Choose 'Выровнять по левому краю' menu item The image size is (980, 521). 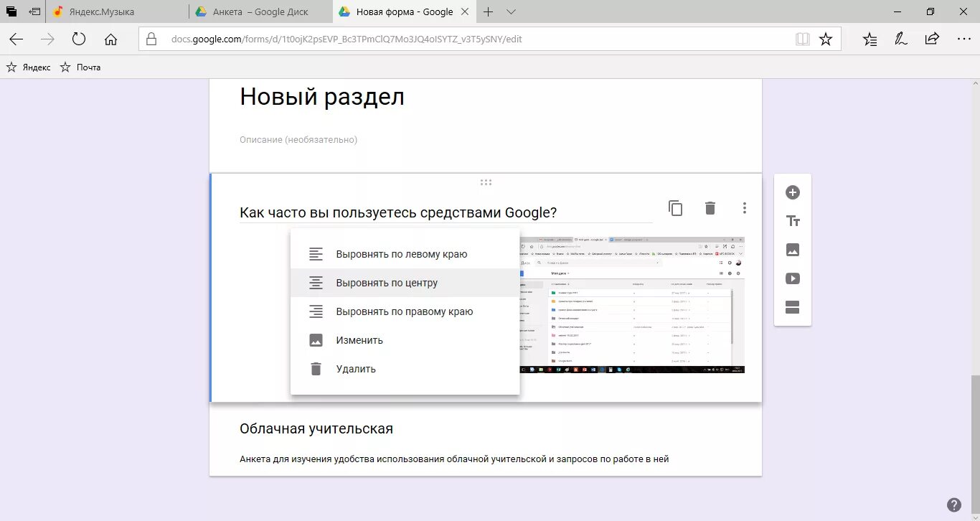(405, 254)
